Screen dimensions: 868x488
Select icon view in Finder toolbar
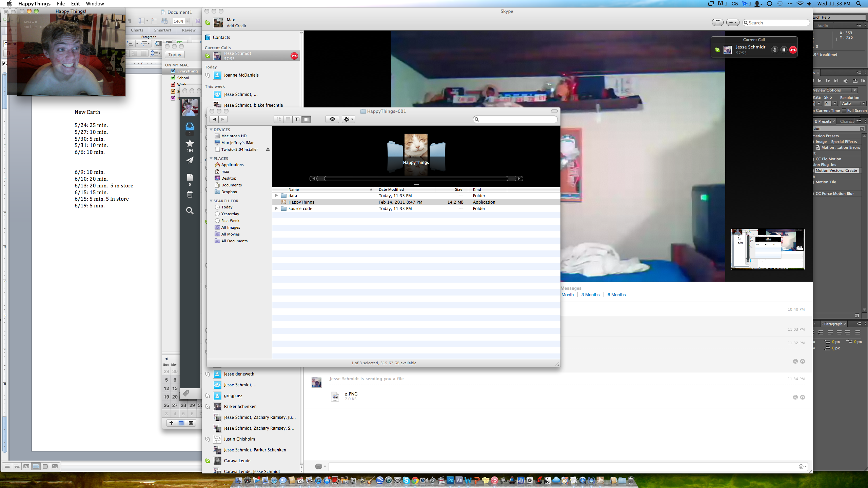278,119
